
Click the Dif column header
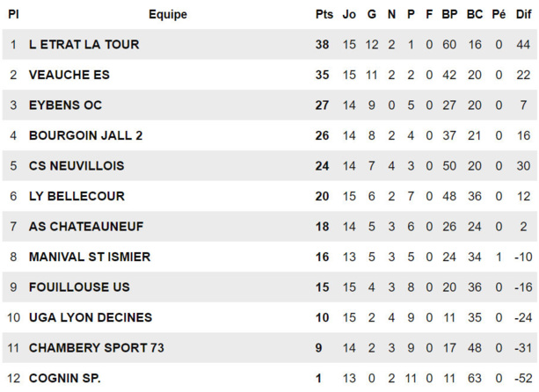(524, 14)
